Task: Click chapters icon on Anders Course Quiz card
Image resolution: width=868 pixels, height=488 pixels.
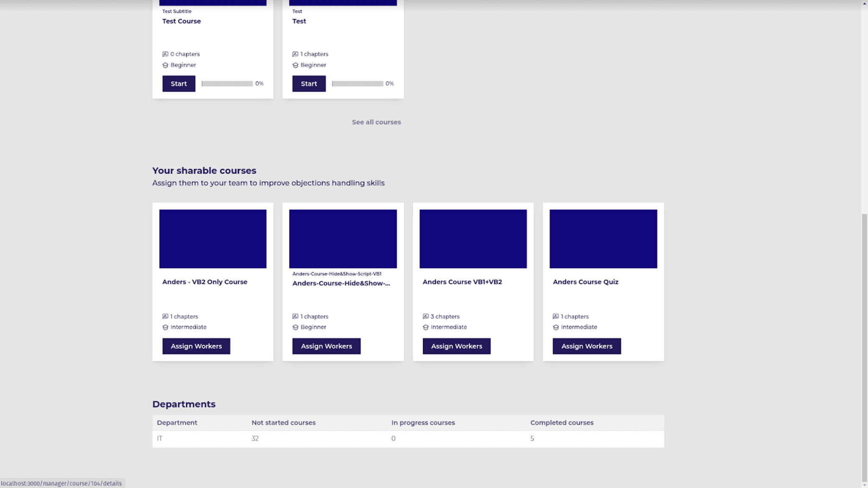Action: pos(556,316)
